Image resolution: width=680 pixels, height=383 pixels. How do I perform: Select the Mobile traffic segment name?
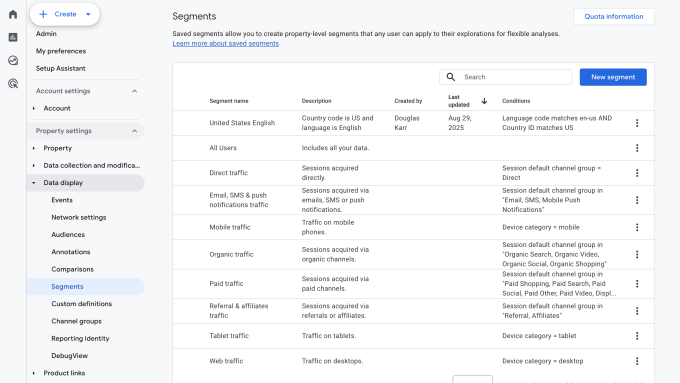pyautogui.click(x=230, y=227)
